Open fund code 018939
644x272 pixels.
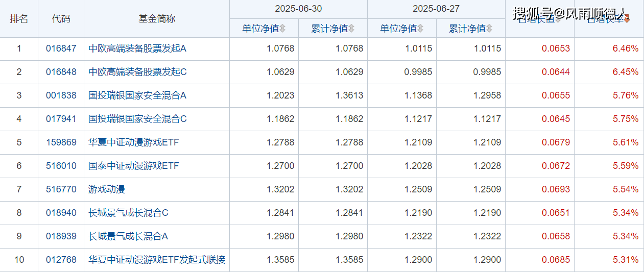pos(61,236)
